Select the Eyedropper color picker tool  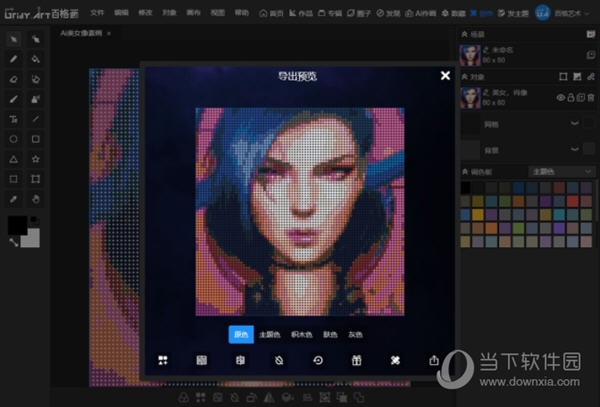pyautogui.click(x=13, y=199)
